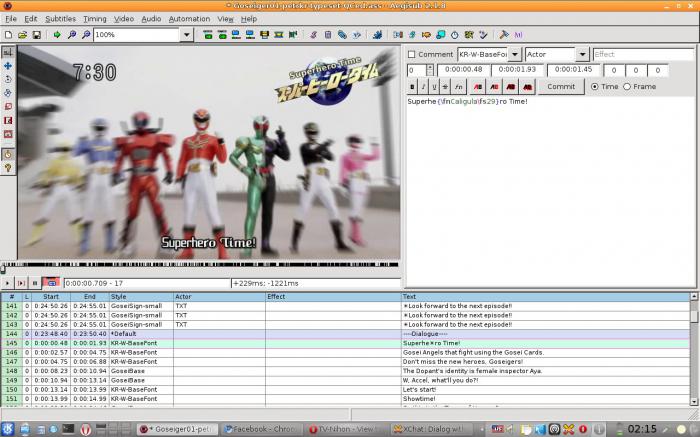Save subtitles with floppy disk icon

(37, 34)
